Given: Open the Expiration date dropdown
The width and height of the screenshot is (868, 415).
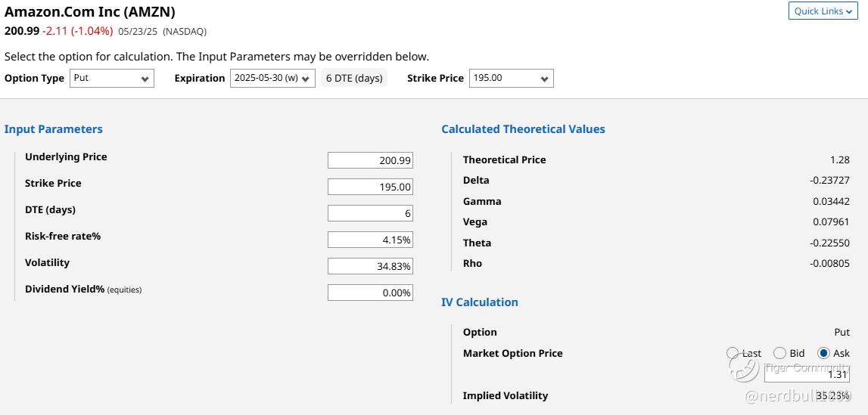Looking at the screenshot, I should coord(272,78).
